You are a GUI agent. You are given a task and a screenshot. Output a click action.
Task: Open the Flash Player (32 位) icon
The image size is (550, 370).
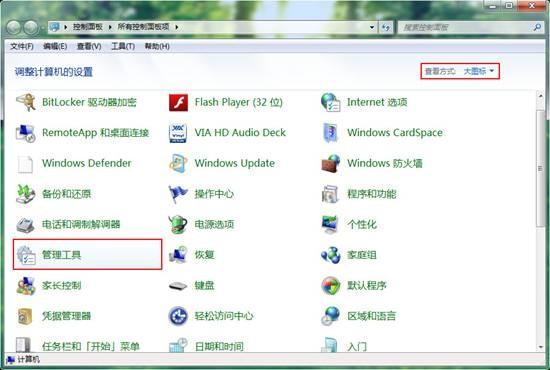178,102
